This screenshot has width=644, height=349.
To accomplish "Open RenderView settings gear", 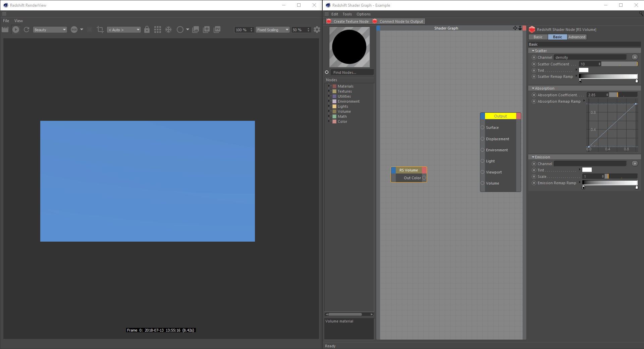I will tap(317, 30).
